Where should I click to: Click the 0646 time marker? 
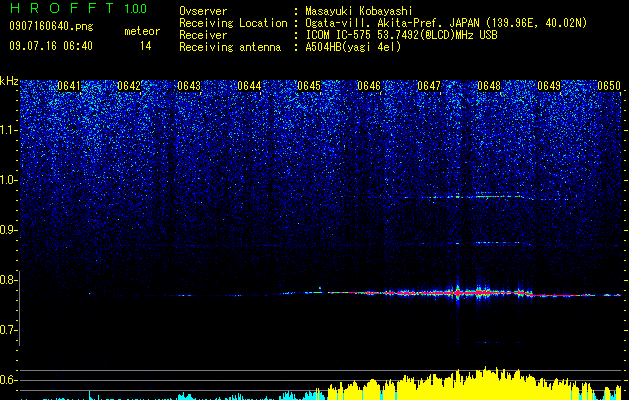[x=369, y=86]
